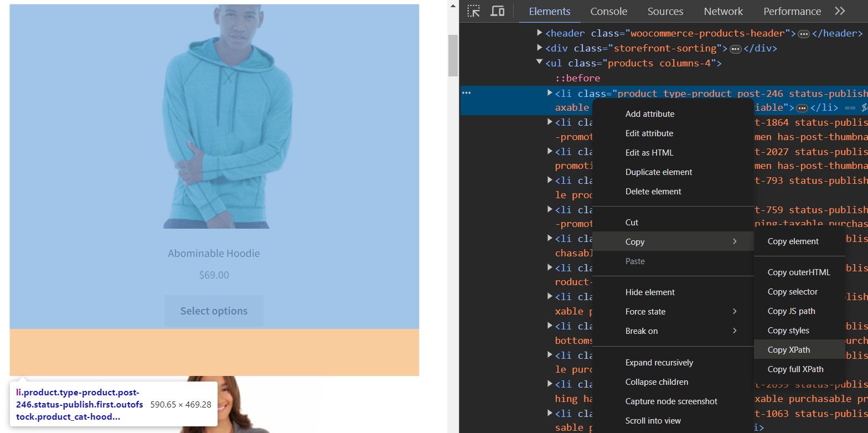Viewport: 868px width, 433px height.
Task: Open the Copy submenu entry
Action: coord(673,242)
